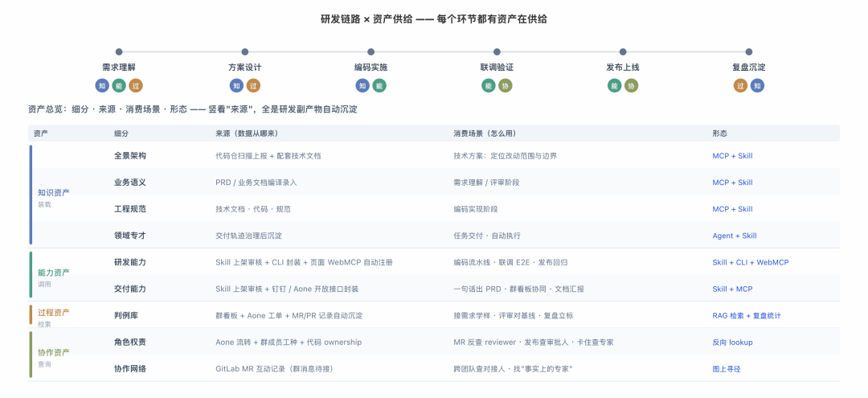Open the Skill + MCP link in 交付能力 row

[x=732, y=289]
